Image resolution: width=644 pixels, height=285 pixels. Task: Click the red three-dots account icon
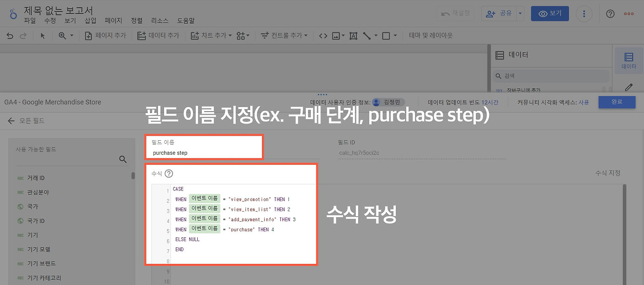click(x=629, y=14)
